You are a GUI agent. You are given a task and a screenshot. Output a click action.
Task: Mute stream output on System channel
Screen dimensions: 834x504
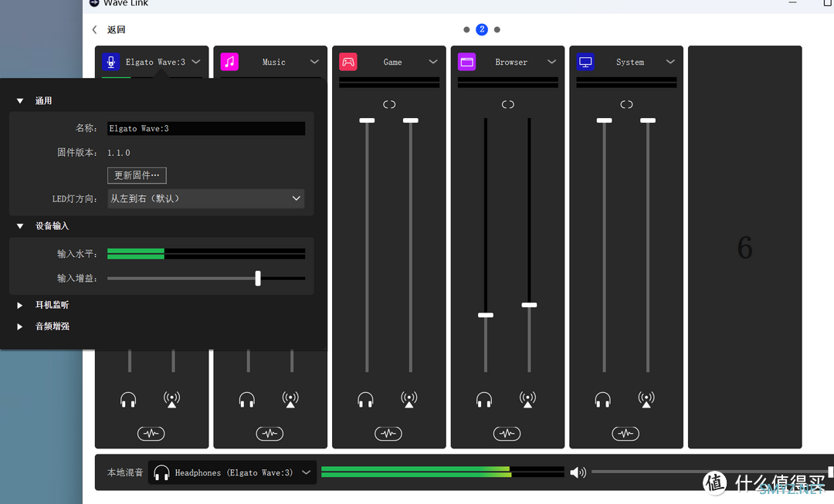click(646, 400)
